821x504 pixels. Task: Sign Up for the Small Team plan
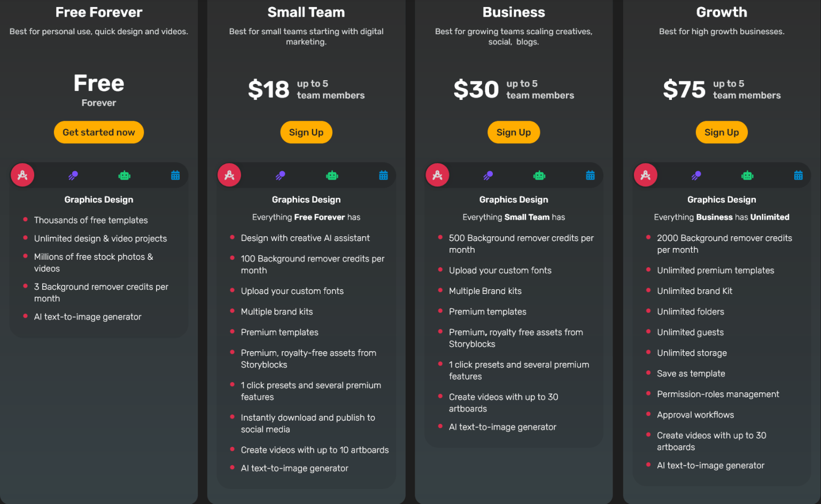click(306, 132)
